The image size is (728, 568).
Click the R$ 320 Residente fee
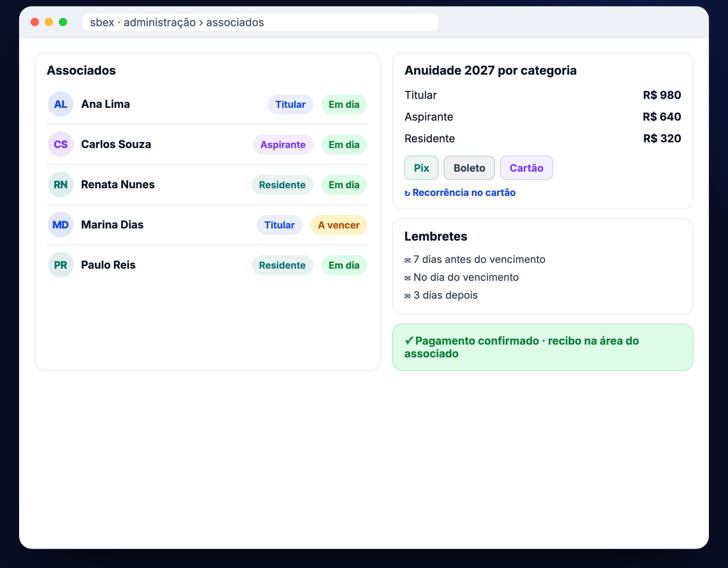[662, 139]
